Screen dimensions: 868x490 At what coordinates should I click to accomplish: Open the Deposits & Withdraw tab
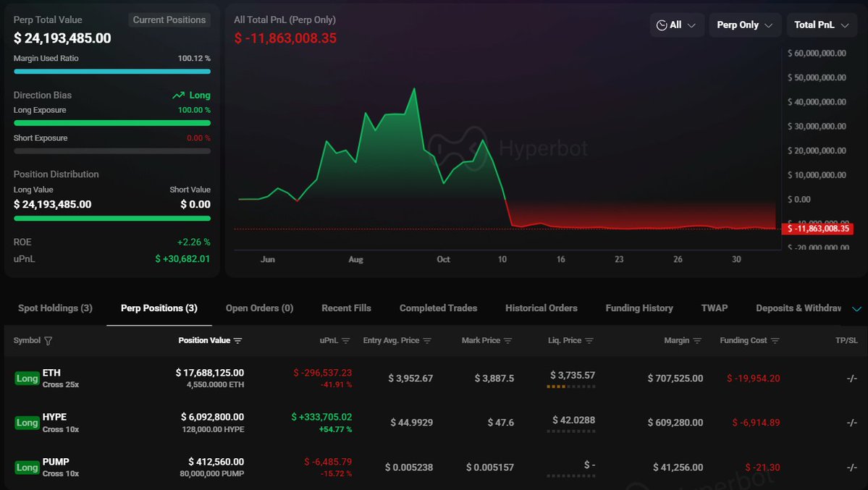coord(799,308)
